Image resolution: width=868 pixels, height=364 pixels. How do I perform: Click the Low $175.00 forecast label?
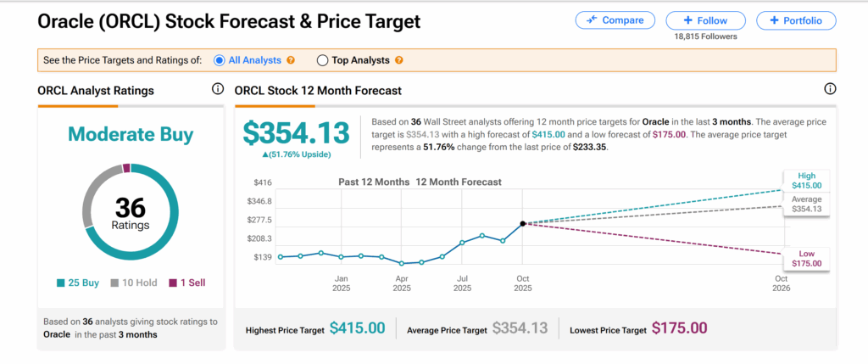point(804,259)
